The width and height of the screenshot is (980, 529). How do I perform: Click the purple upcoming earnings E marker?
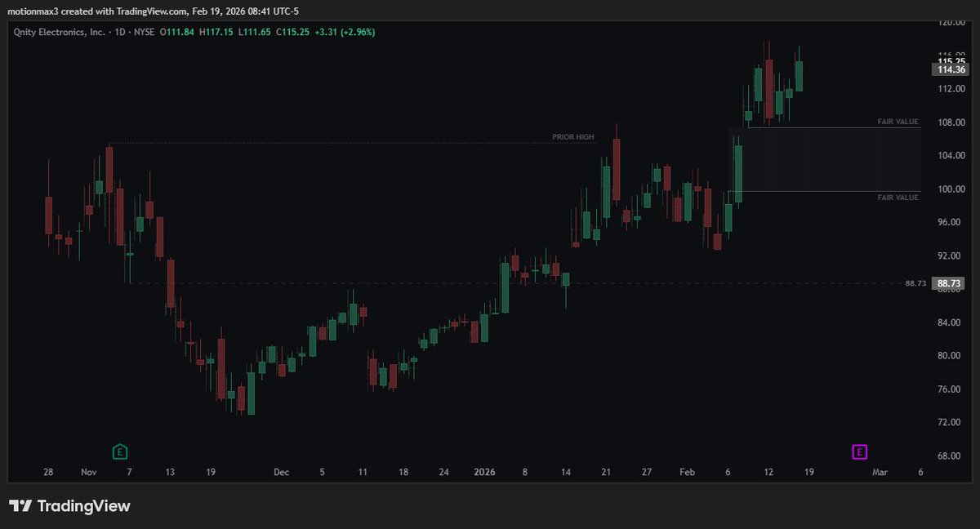859,451
